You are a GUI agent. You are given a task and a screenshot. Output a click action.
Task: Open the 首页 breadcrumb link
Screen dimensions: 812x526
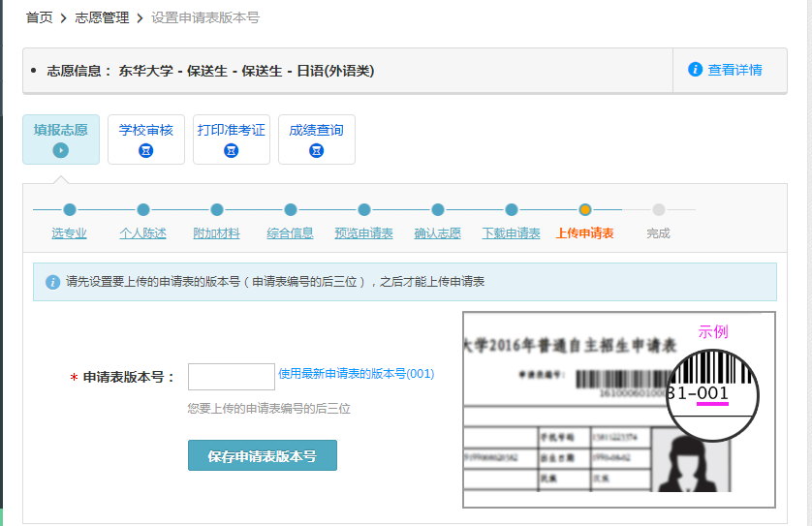click(x=39, y=17)
